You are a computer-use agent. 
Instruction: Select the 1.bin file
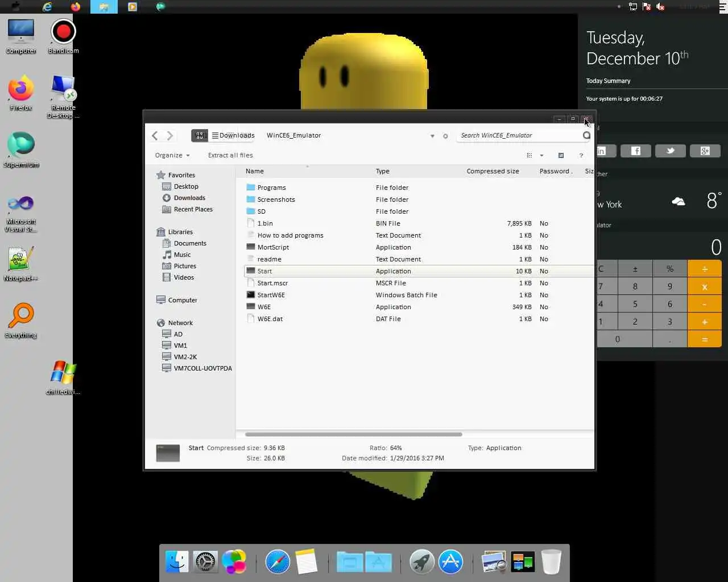tap(418, 223)
